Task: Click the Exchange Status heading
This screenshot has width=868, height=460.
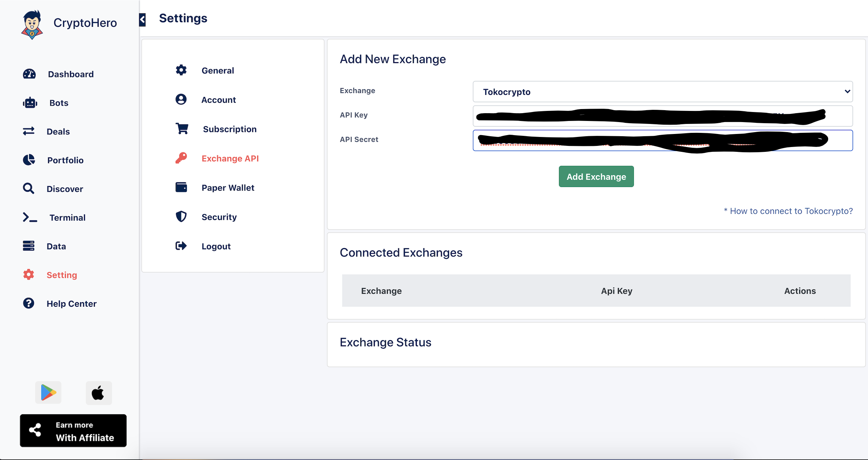Action: 386,342
